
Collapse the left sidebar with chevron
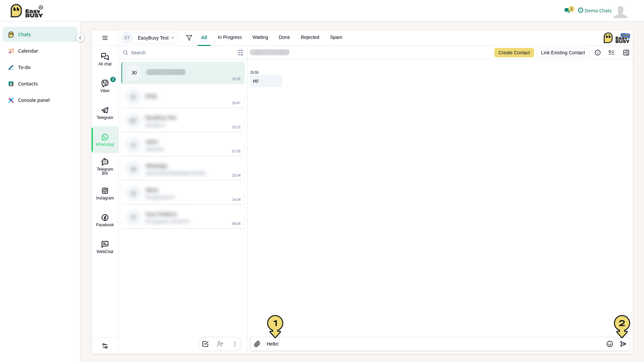pyautogui.click(x=80, y=38)
